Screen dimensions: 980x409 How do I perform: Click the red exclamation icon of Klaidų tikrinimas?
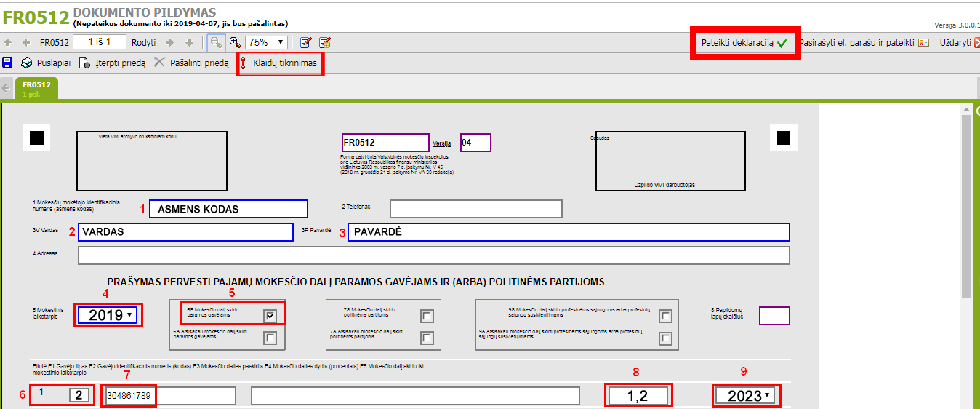point(244,64)
